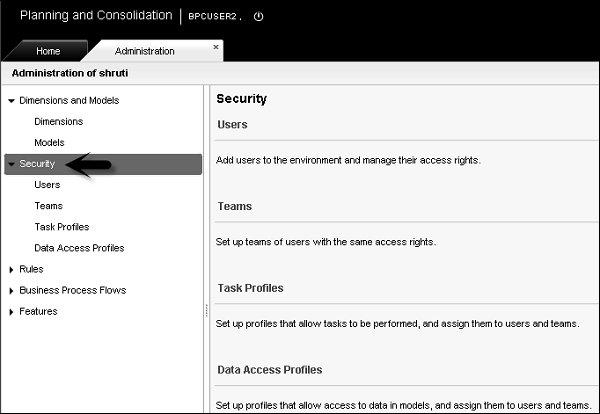Select Users under Security in sidebar

[47, 185]
